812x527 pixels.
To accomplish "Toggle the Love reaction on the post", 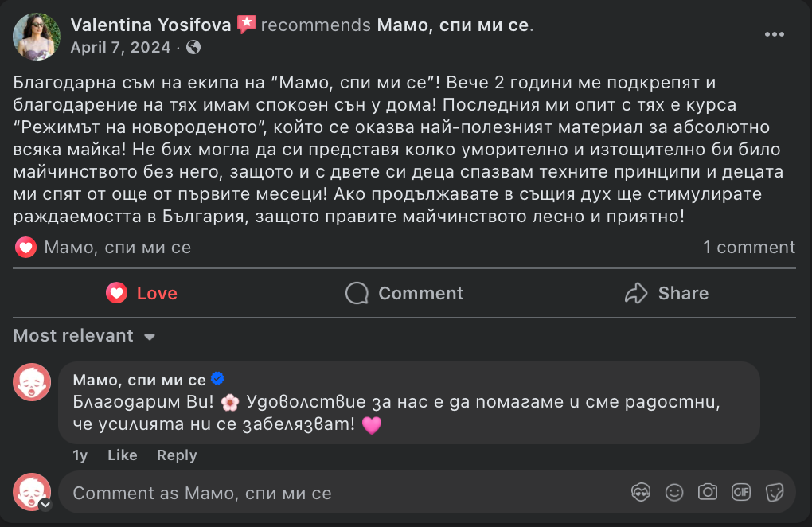I will click(142, 293).
